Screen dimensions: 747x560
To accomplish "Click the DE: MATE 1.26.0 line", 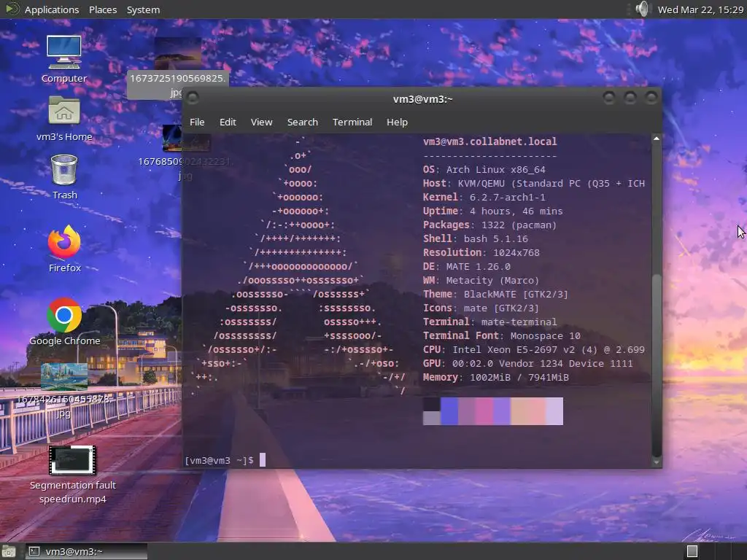I will 466,266.
